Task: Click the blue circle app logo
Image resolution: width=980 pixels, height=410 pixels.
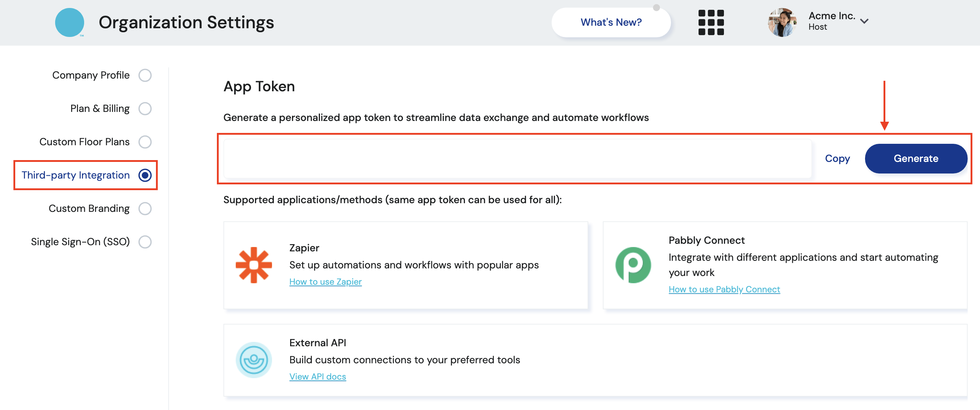Action: [x=69, y=22]
